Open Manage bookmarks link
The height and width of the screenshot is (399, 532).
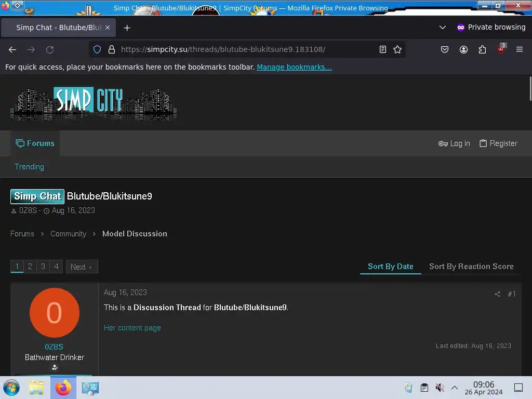click(x=294, y=67)
